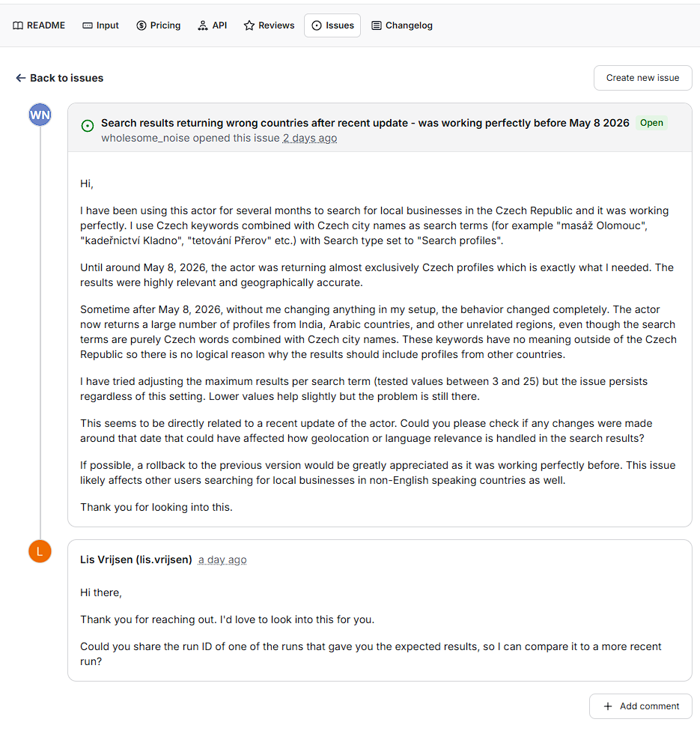This screenshot has height=734, width=700.
Task: Click the WN user avatar
Action: pyautogui.click(x=40, y=115)
